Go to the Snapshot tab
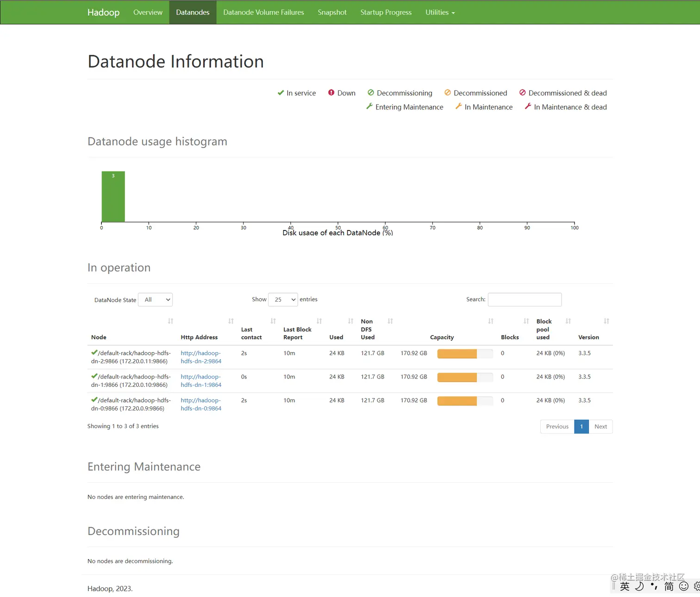Screen dimensions: 700x597 (332, 12)
